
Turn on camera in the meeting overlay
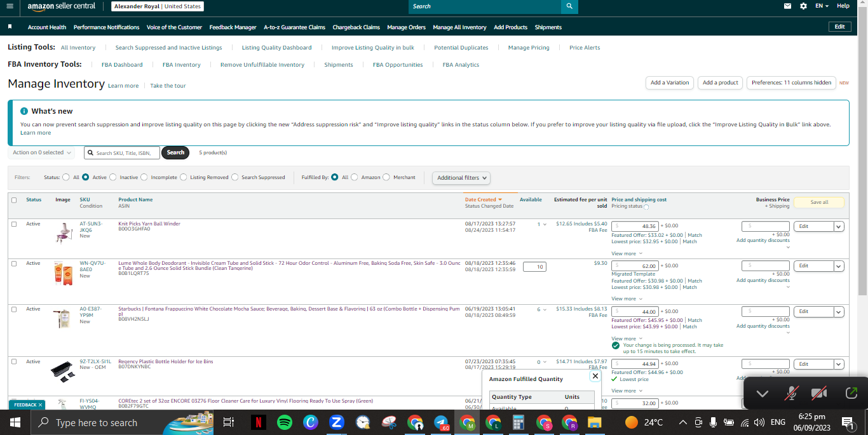(820, 394)
